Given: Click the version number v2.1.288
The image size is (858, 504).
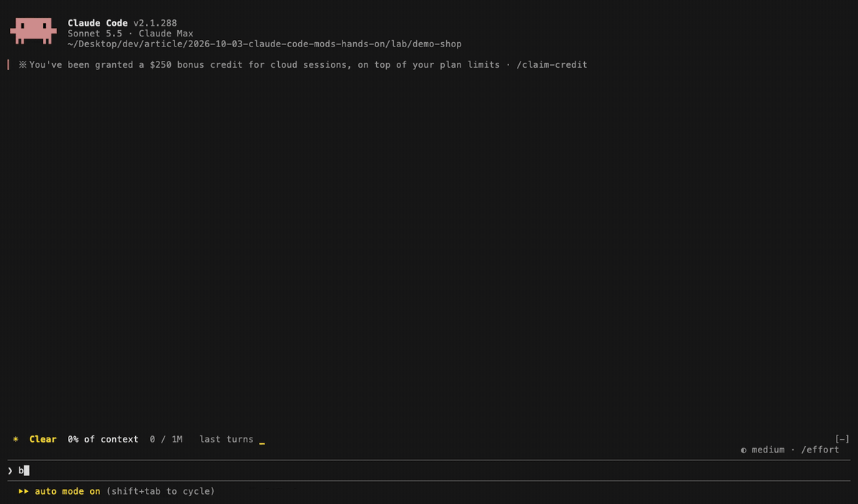Looking at the screenshot, I should [155, 23].
